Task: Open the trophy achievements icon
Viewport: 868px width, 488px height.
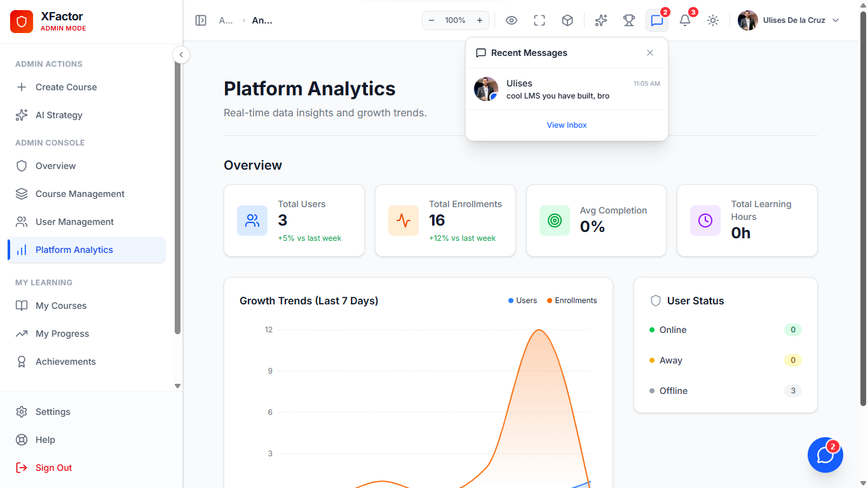Action: pos(629,20)
